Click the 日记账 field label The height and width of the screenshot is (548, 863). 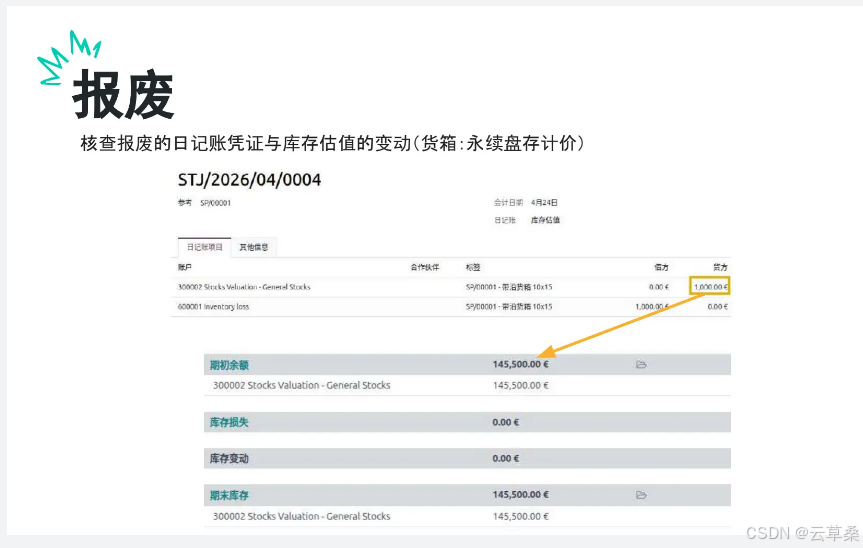[x=505, y=220]
